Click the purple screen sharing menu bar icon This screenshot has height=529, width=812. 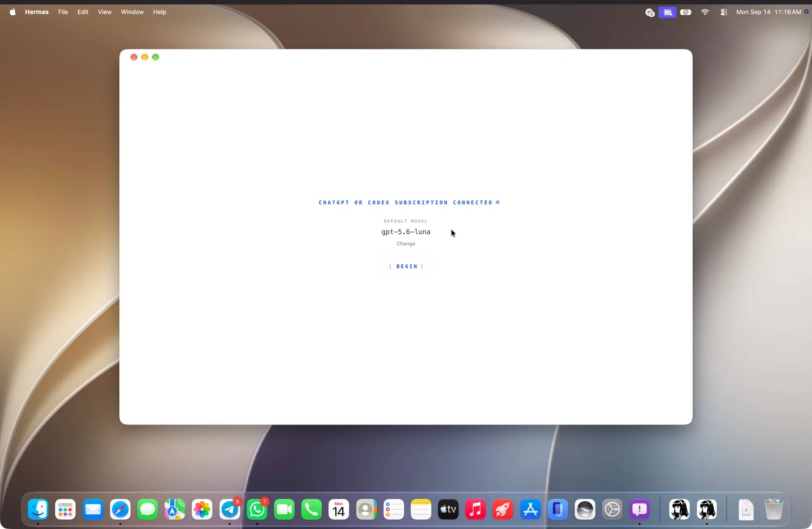pyautogui.click(x=667, y=12)
